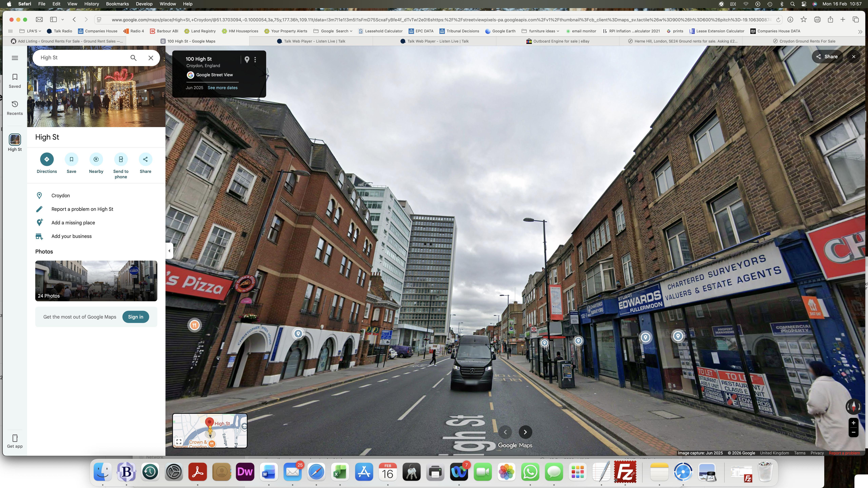This screenshot has width=868, height=488.
Task: Open Saved places in the sidebar
Action: tap(14, 80)
